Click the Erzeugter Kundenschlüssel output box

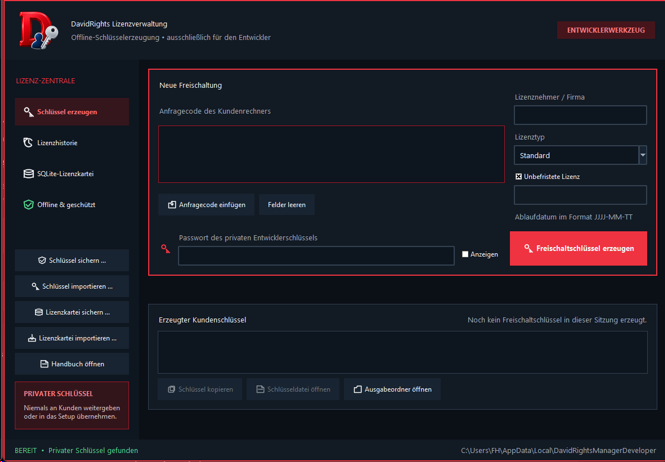tap(402, 353)
